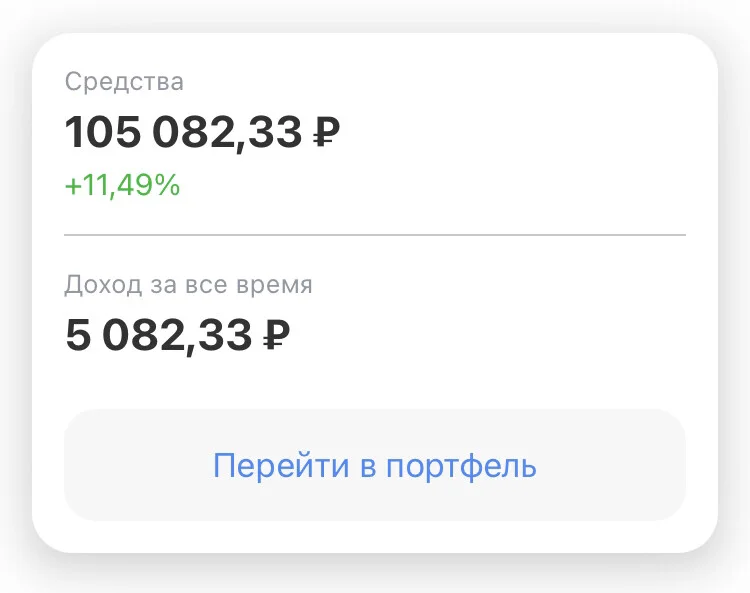Viewport: 750px width, 593px height.
Task: Open portfolio via Перейти в портфель button
Action: [375, 465]
